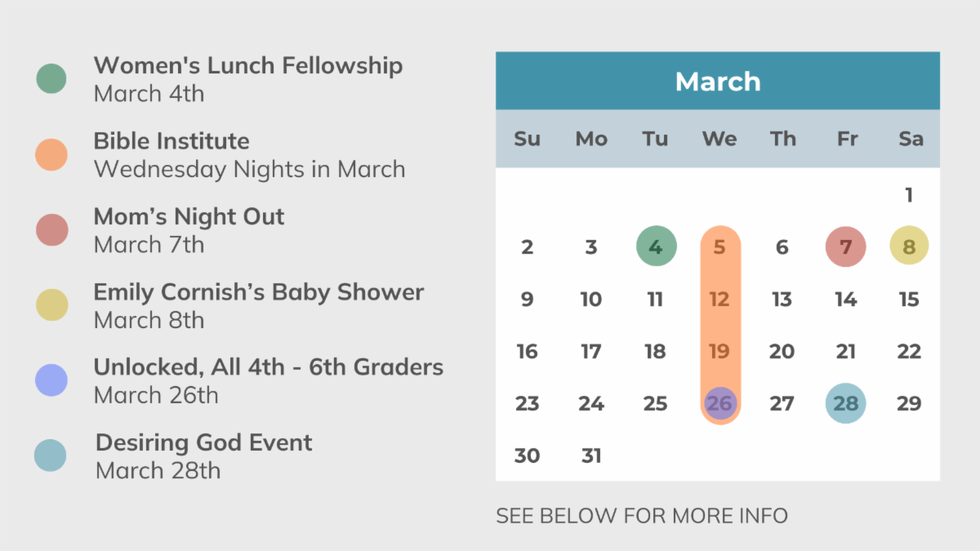Click the red Mom's Night Out legend dot

(51, 230)
